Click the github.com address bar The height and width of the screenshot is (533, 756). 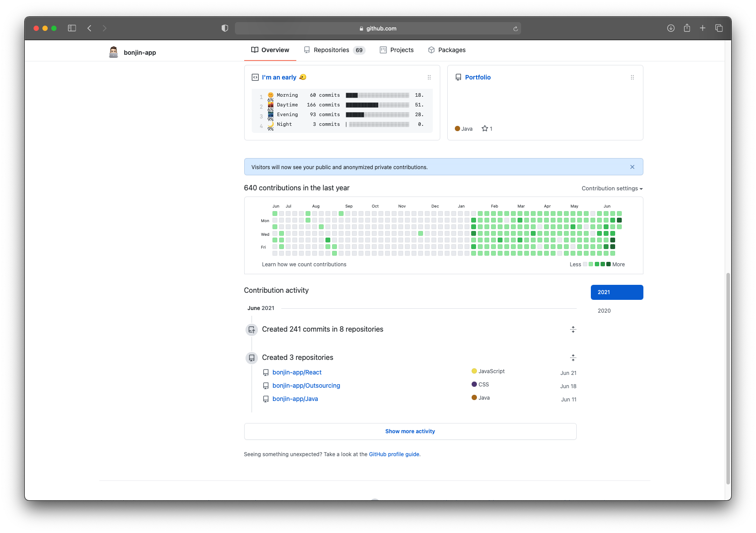click(378, 28)
